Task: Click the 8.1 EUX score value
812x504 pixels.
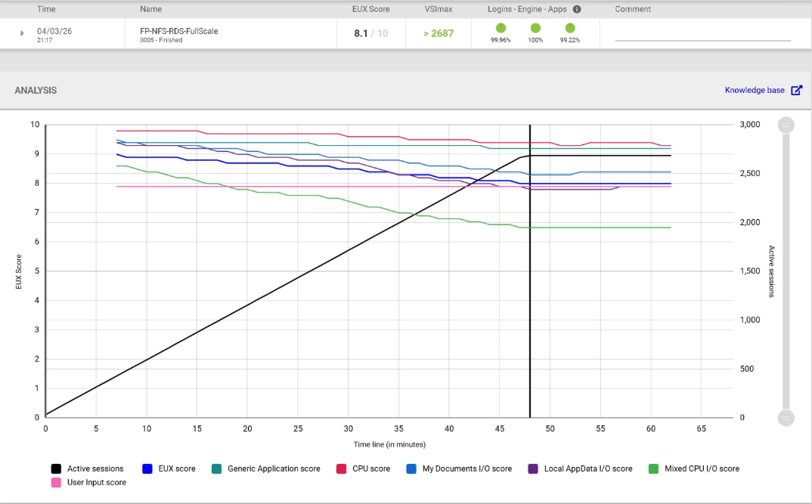Action: (361, 34)
